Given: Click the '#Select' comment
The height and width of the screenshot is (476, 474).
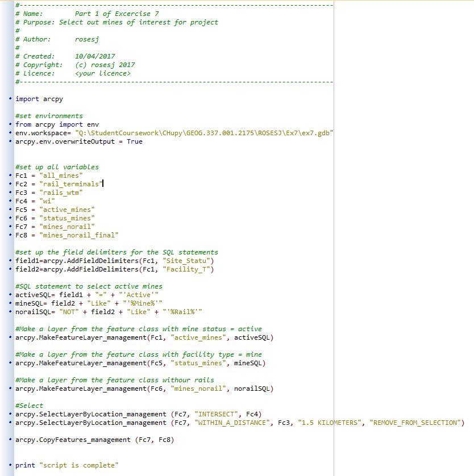Looking at the screenshot, I should pyautogui.click(x=30, y=406).
